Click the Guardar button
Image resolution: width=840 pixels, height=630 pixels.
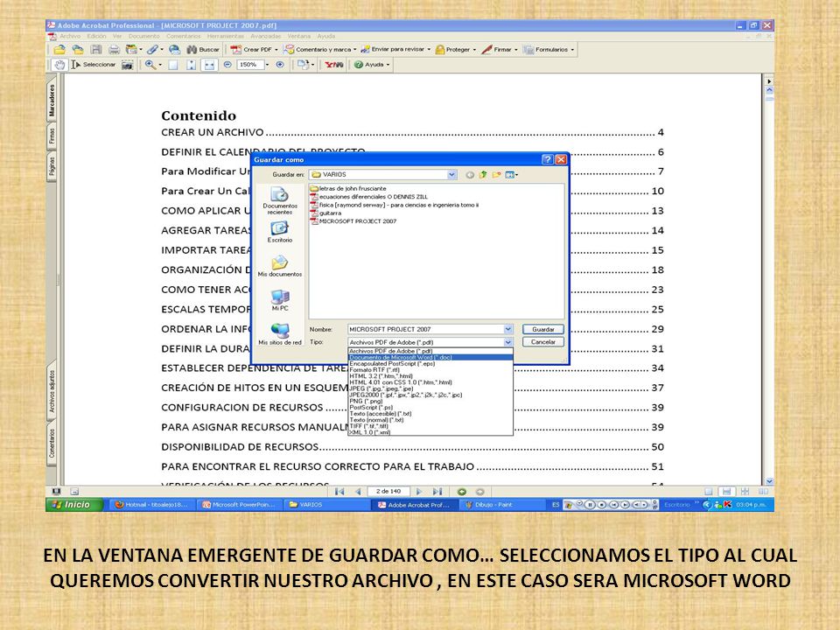click(543, 330)
